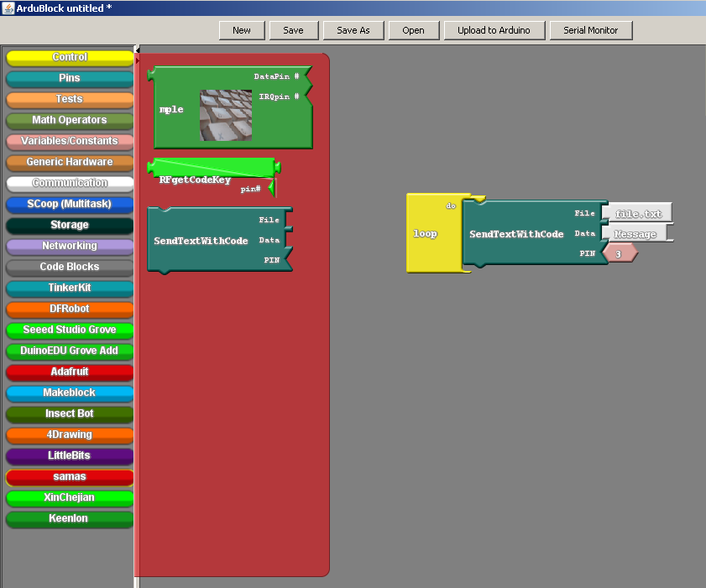
Task: Show the Math Operators blocks
Action: pyautogui.click(x=70, y=121)
